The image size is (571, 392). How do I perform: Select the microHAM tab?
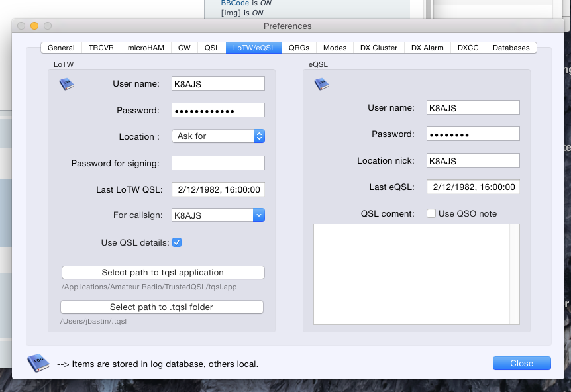pos(146,48)
